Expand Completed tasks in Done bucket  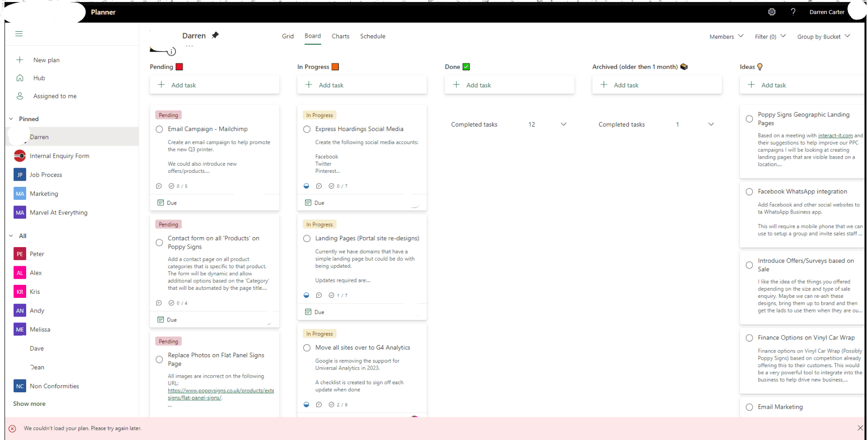[563, 124]
